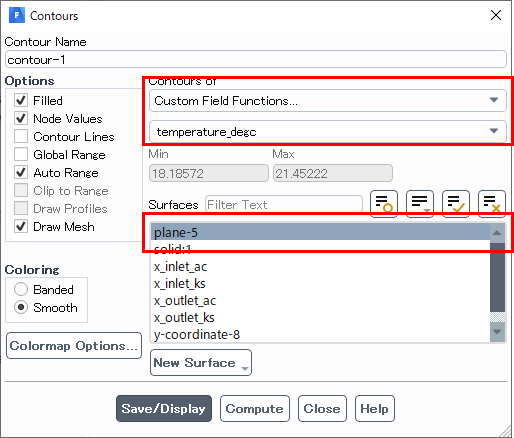This screenshot has height=438, width=514.
Task: Toggle the Global Range checkbox
Action: coord(21,154)
